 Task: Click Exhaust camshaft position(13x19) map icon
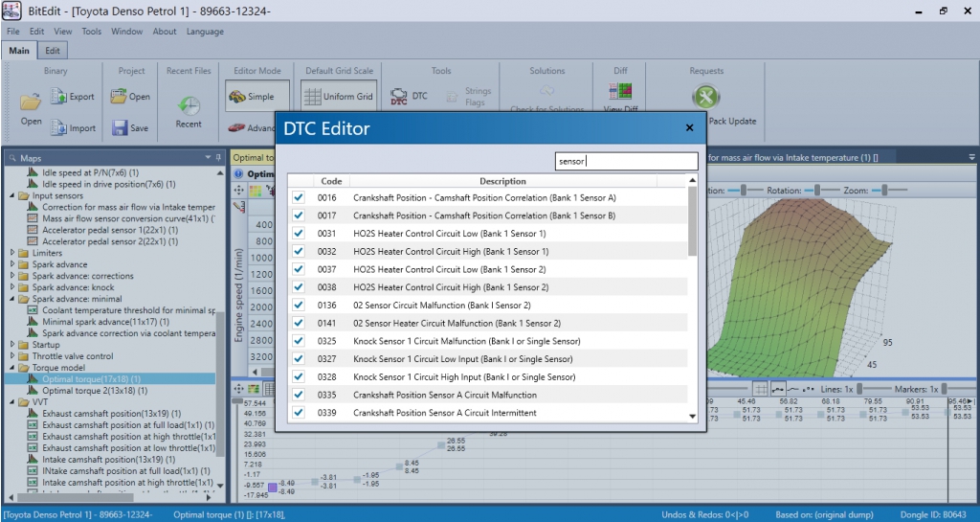point(33,413)
